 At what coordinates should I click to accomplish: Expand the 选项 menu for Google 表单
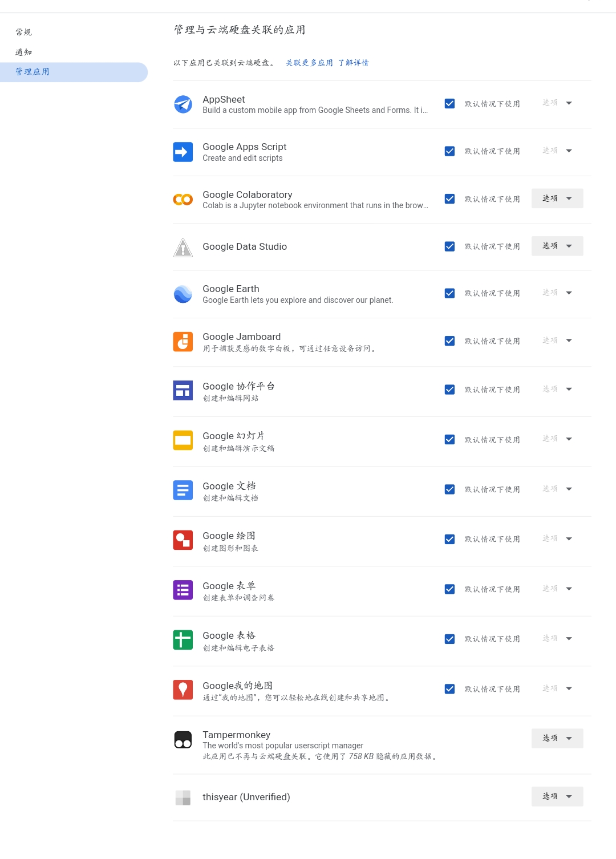click(557, 589)
